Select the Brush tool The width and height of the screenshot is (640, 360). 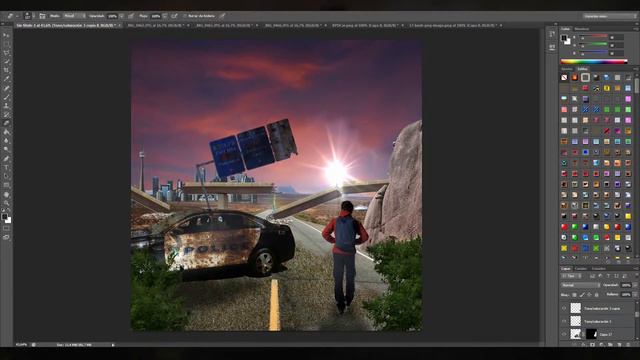[7, 97]
